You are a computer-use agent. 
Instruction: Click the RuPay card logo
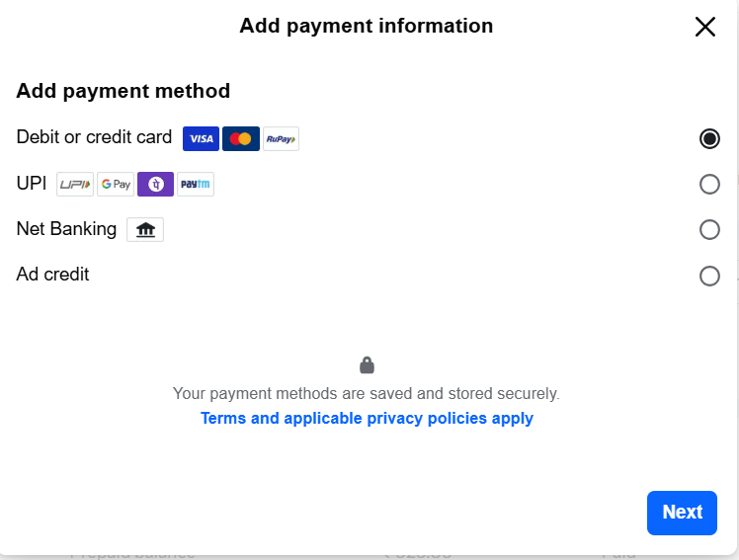tap(281, 139)
